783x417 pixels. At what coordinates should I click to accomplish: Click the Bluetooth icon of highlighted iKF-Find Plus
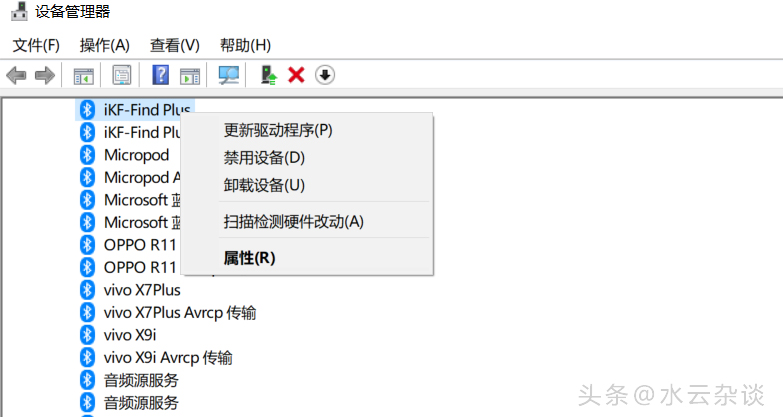(87, 110)
